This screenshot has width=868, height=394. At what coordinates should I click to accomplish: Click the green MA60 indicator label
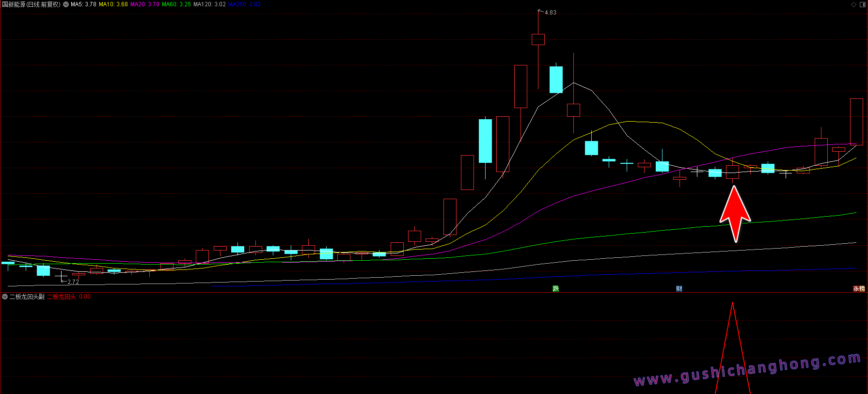click(176, 4)
